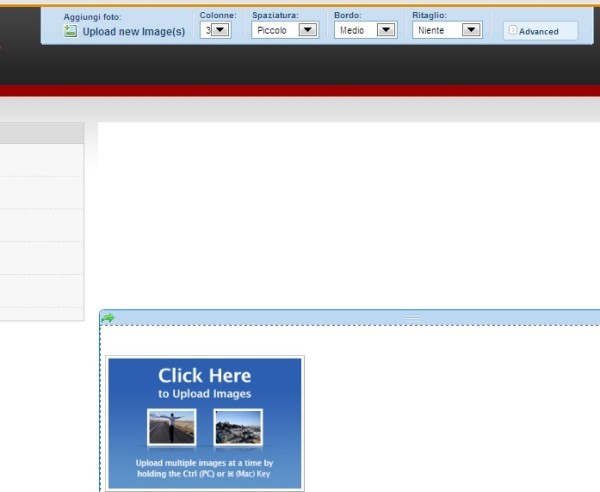The height and width of the screenshot is (492, 600).
Task: Click the Ritaglio label text
Action: pos(429,16)
